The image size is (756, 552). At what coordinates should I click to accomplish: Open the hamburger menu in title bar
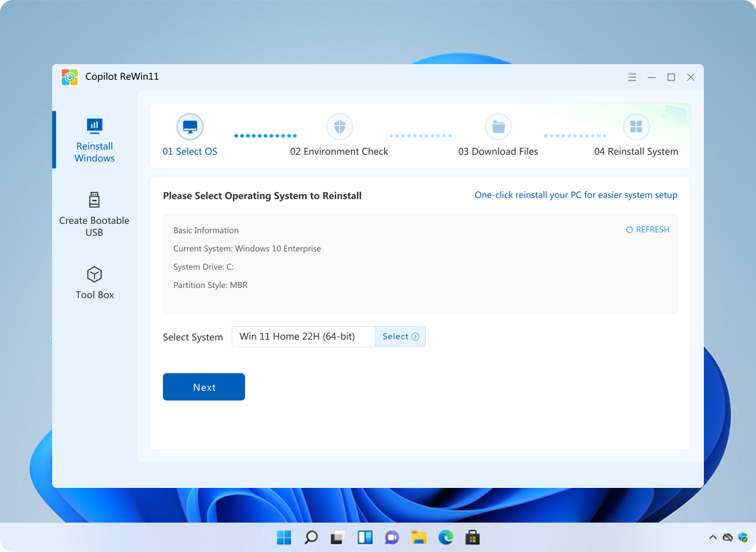632,77
